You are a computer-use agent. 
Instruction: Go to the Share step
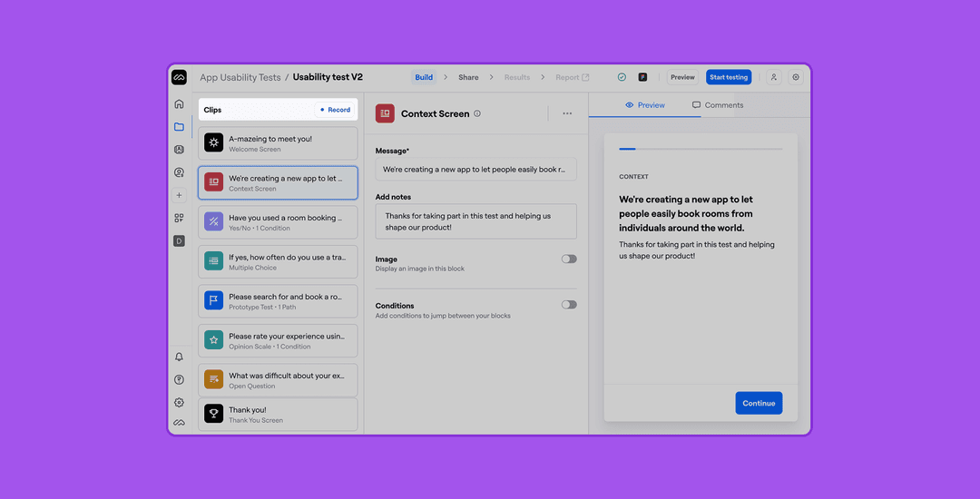(x=468, y=77)
